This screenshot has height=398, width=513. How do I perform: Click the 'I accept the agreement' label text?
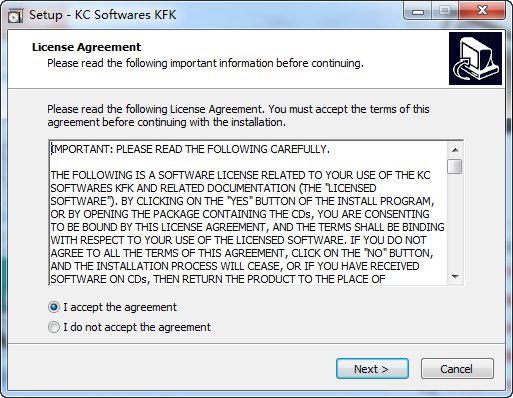coord(120,307)
